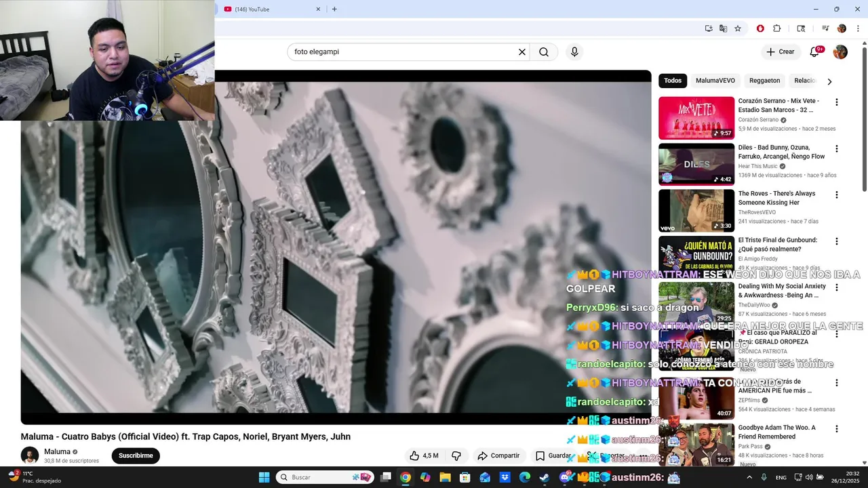Select the '(146) YouTube' tab
The width and height of the screenshot is (868, 488).
271,9
